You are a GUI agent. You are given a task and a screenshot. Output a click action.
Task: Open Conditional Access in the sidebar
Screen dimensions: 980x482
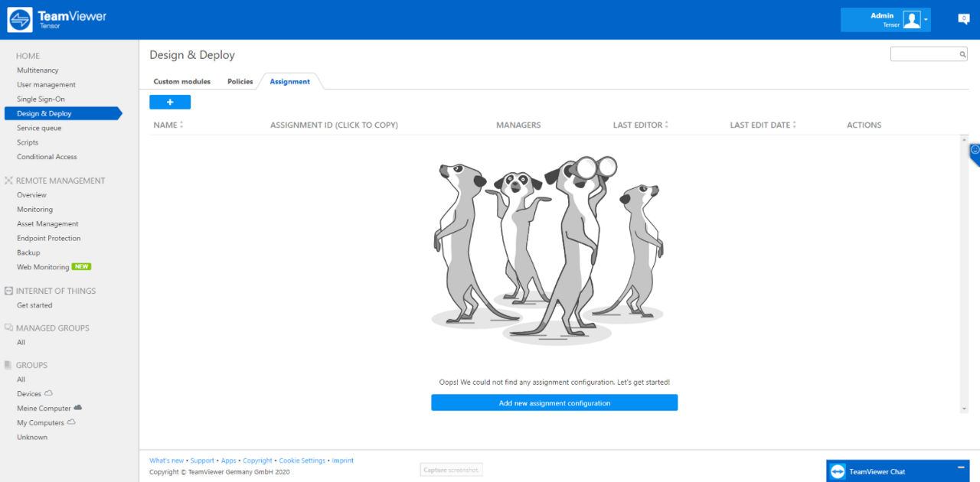tap(47, 157)
